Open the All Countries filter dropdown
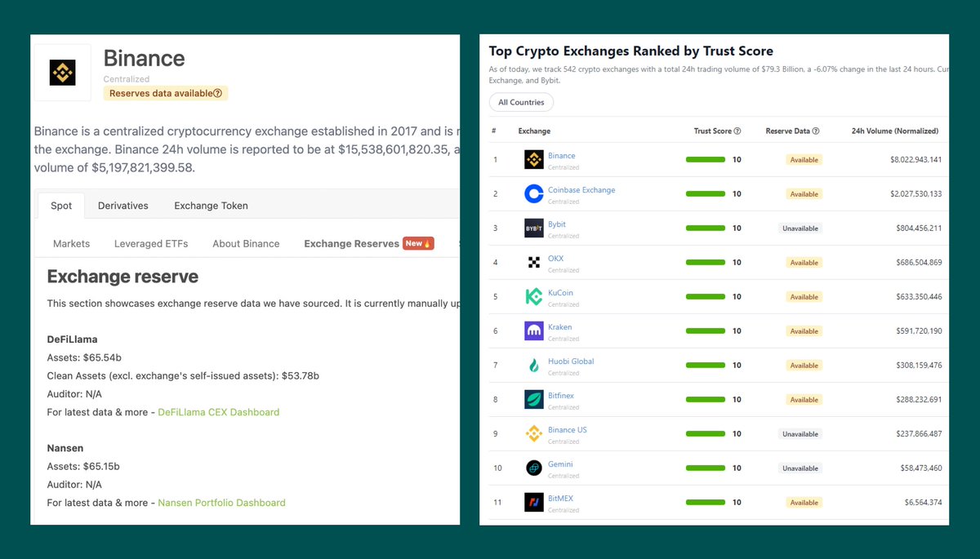Image resolution: width=980 pixels, height=559 pixels. click(x=521, y=102)
